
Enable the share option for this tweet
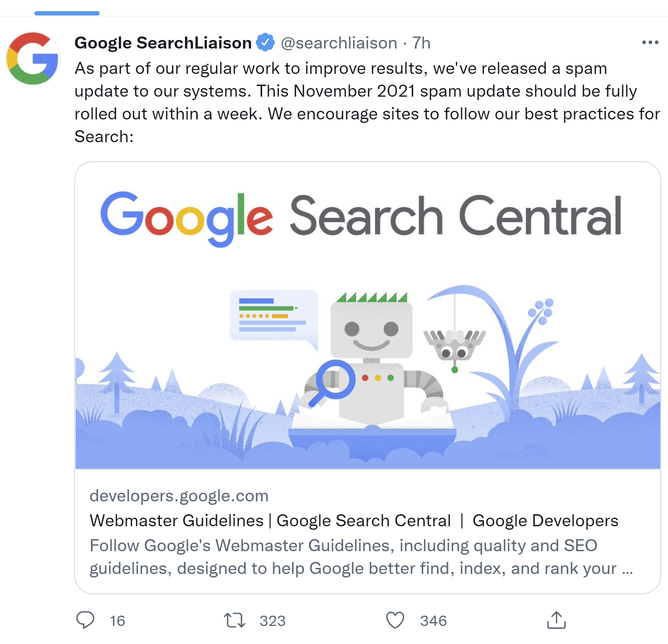click(x=557, y=620)
